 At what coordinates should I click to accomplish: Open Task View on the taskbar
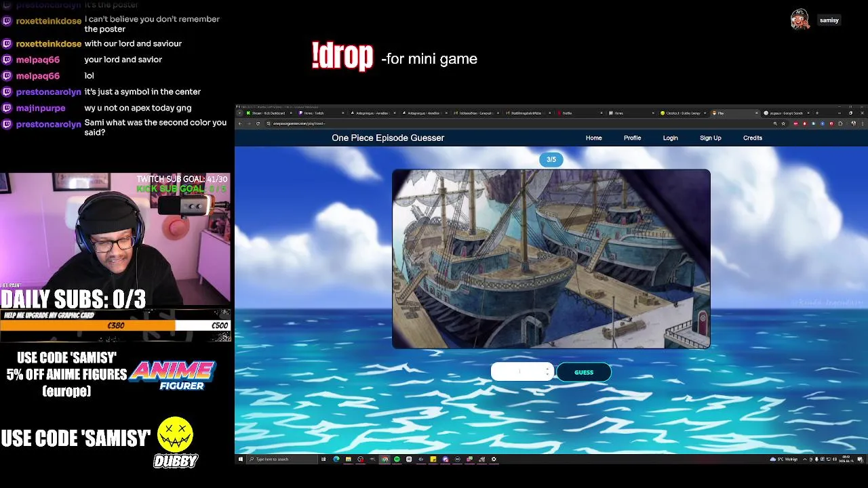tap(323, 459)
